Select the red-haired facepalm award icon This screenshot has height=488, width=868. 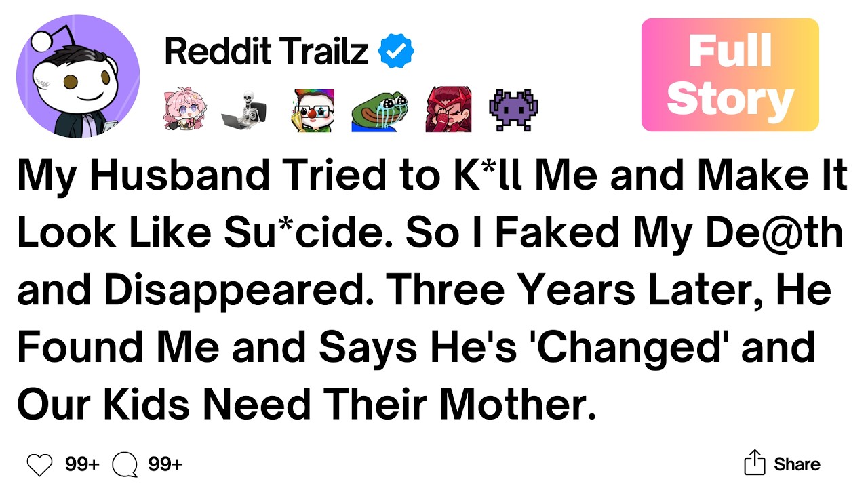pyautogui.click(x=448, y=110)
